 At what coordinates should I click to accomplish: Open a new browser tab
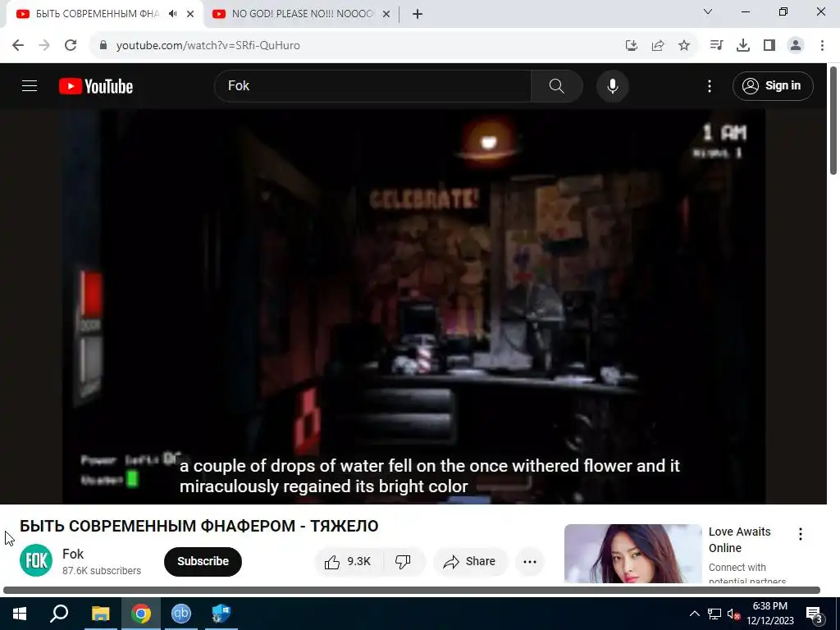pos(418,14)
